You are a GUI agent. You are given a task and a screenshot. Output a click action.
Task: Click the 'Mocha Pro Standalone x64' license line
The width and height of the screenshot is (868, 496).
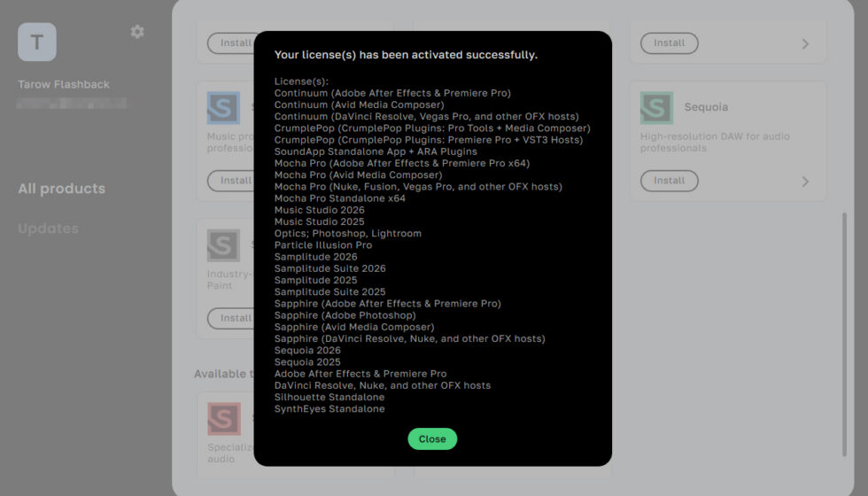pos(340,198)
